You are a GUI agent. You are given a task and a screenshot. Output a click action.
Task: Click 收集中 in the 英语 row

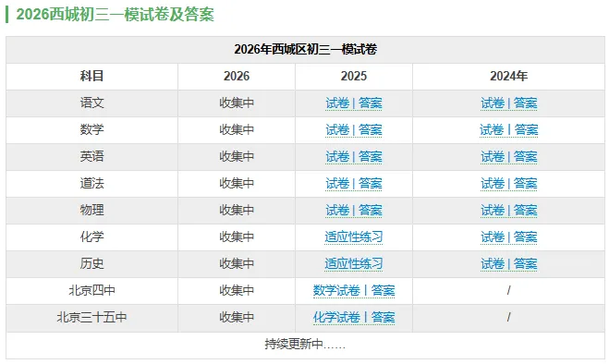(237, 156)
